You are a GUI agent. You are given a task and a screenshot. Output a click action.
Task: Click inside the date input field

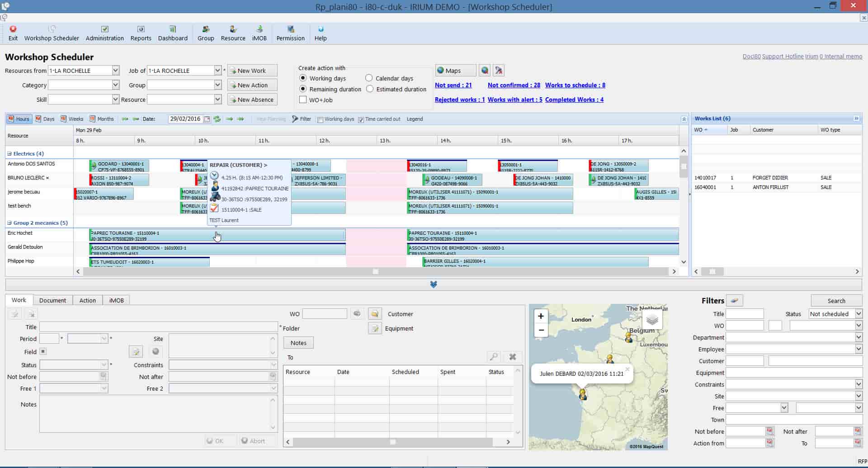186,118
